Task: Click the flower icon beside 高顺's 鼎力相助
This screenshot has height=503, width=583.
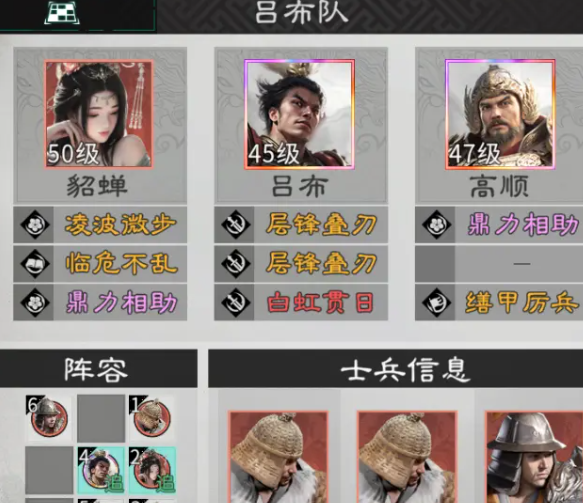Action: click(437, 225)
